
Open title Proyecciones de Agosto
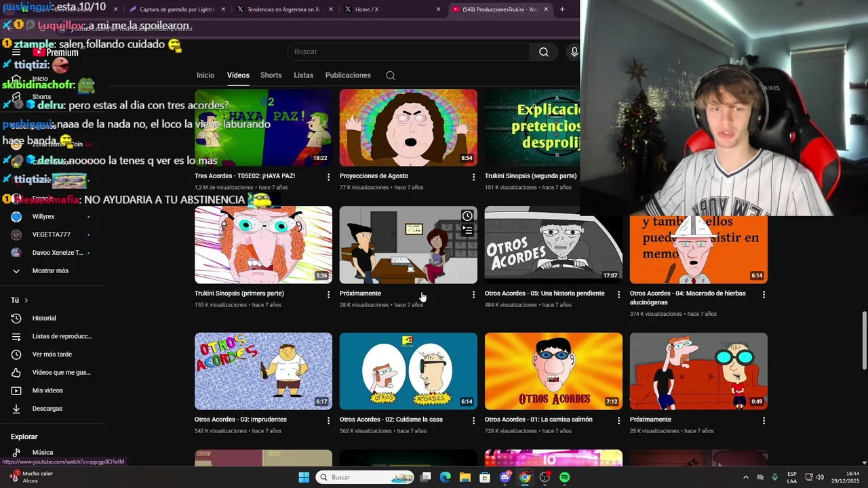[374, 176]
